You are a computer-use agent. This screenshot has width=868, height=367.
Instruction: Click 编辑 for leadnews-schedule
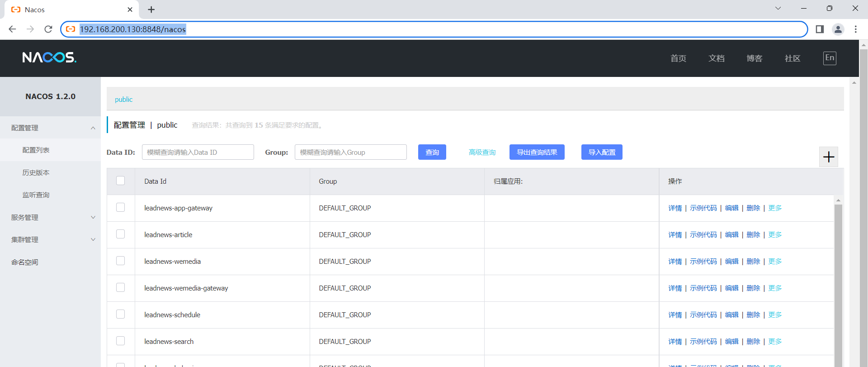(731, 315)
